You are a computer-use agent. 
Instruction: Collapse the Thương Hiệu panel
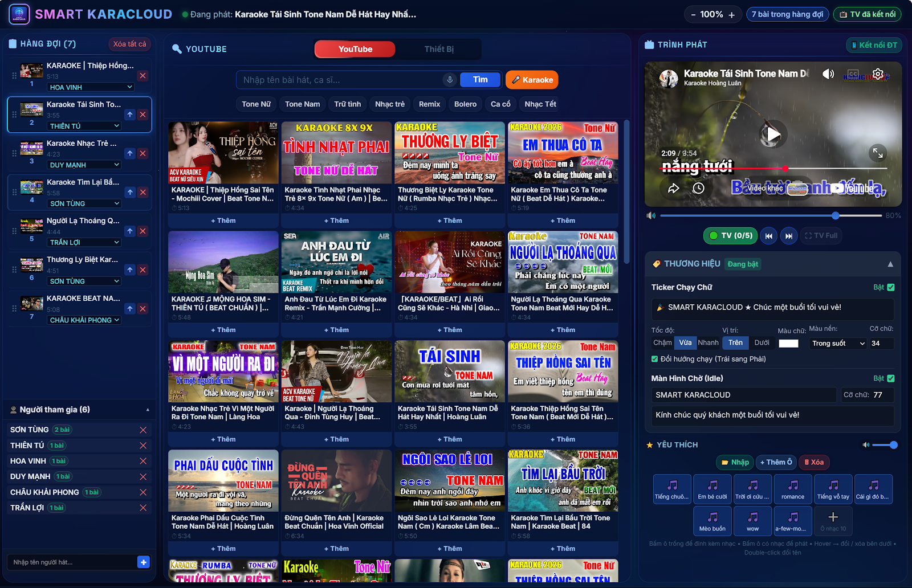890,264
